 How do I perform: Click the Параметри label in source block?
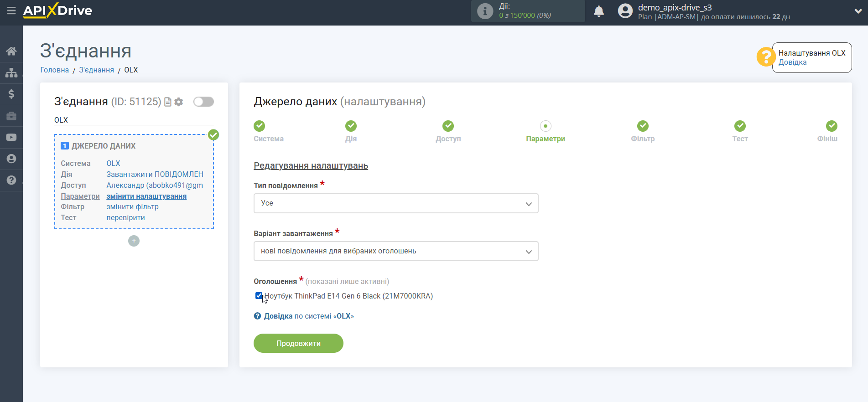80,196
